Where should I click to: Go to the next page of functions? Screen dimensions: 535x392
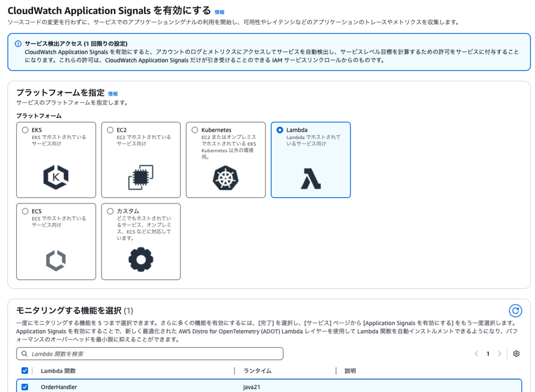(x=499, y=353)
